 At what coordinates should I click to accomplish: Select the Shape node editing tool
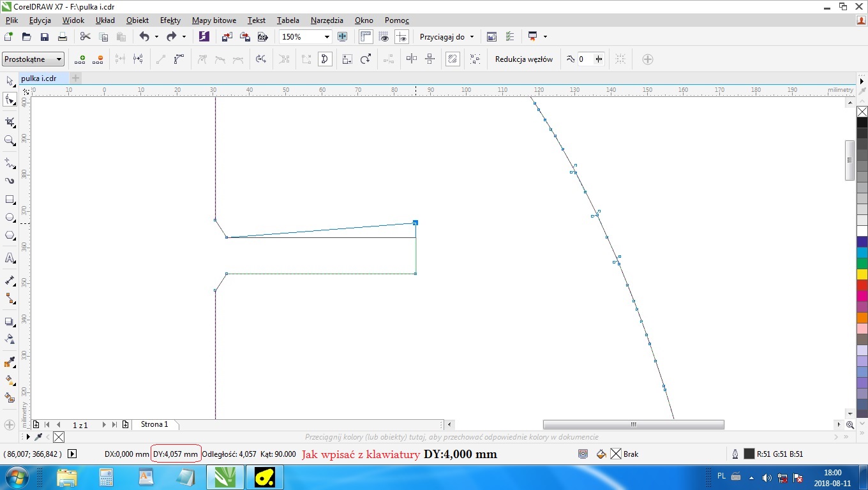tap(10, 100)
